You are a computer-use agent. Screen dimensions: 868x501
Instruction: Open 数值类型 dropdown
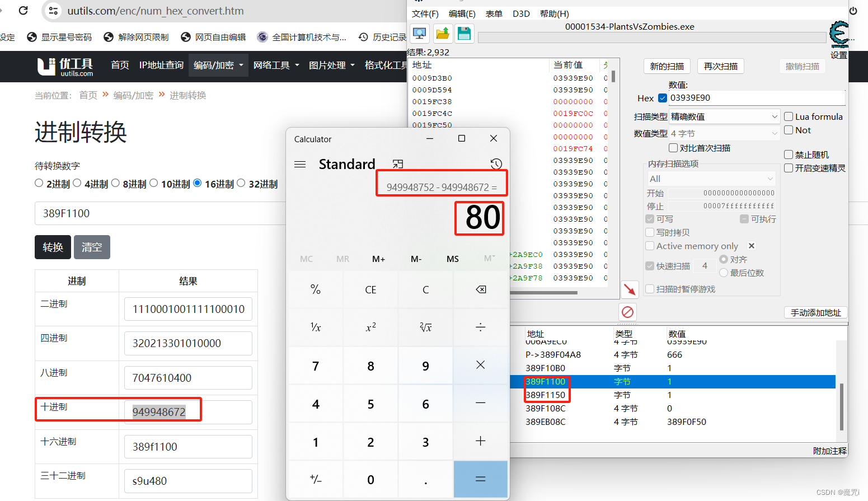[724, 133]
